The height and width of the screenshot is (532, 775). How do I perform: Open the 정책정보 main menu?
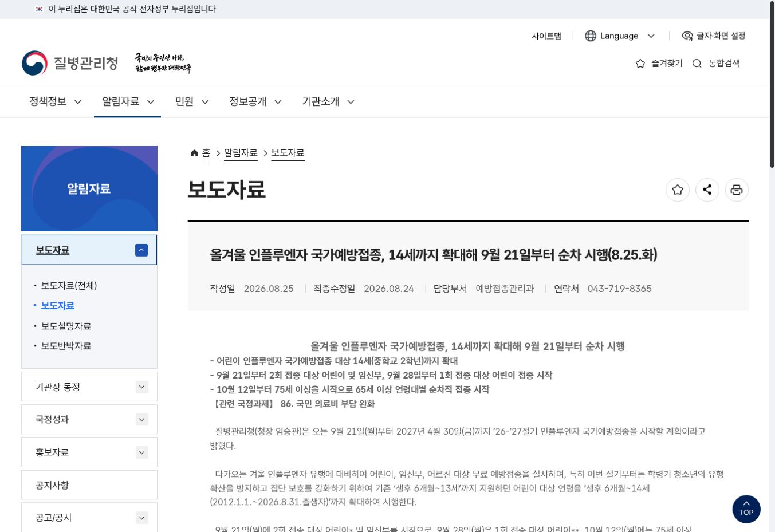coord(55,101)
